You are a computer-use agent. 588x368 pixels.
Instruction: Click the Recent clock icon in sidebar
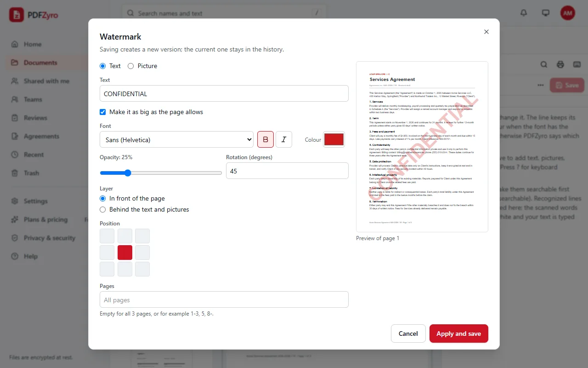tap(15, 155)
